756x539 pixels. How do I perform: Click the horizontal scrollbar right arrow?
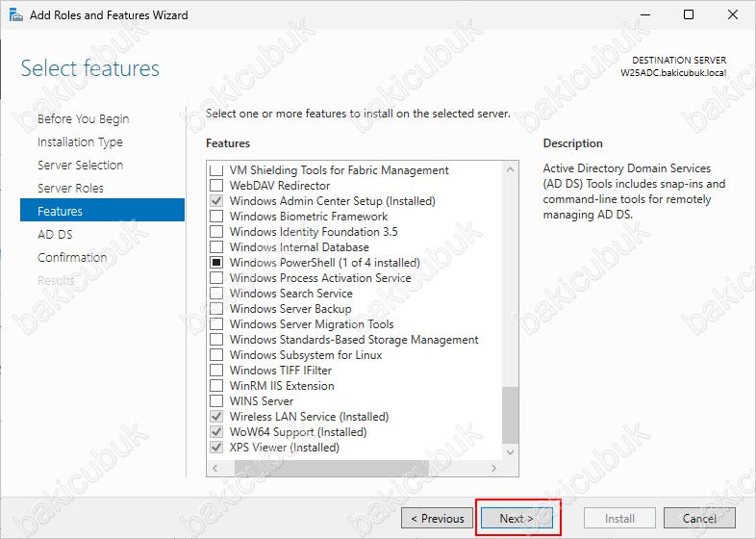[495, 468]
